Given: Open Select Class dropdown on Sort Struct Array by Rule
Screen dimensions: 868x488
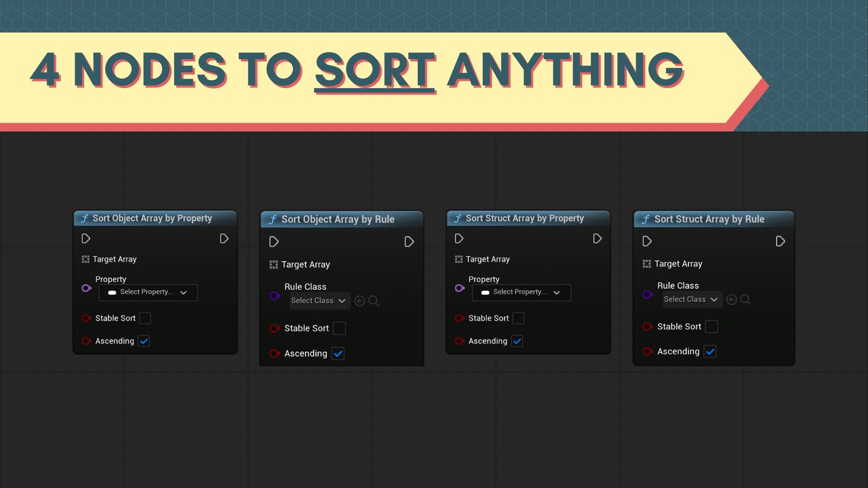Looking at the screenshot, I should point(692,300).
